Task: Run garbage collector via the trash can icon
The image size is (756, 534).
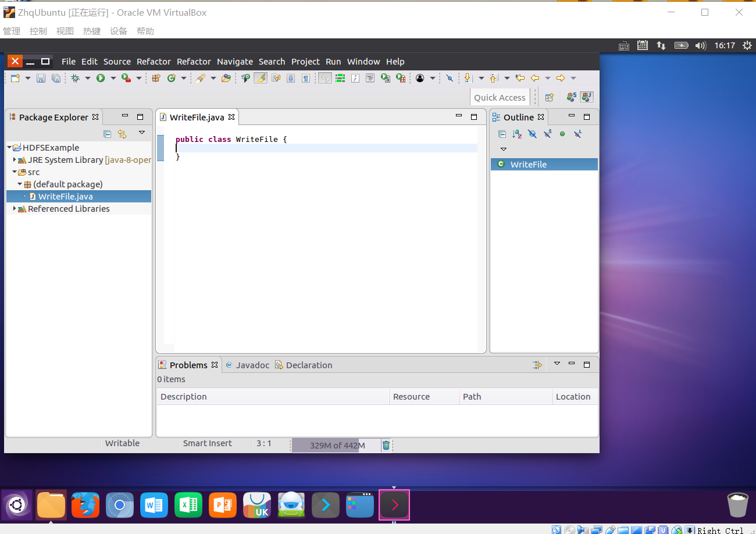Action: tap(386, 446)
